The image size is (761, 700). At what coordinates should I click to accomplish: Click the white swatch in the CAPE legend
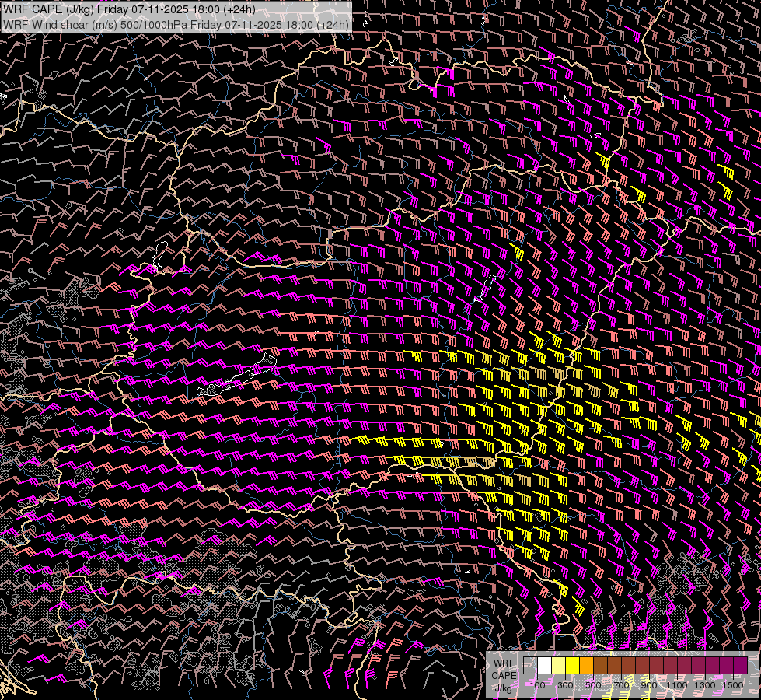544,666
